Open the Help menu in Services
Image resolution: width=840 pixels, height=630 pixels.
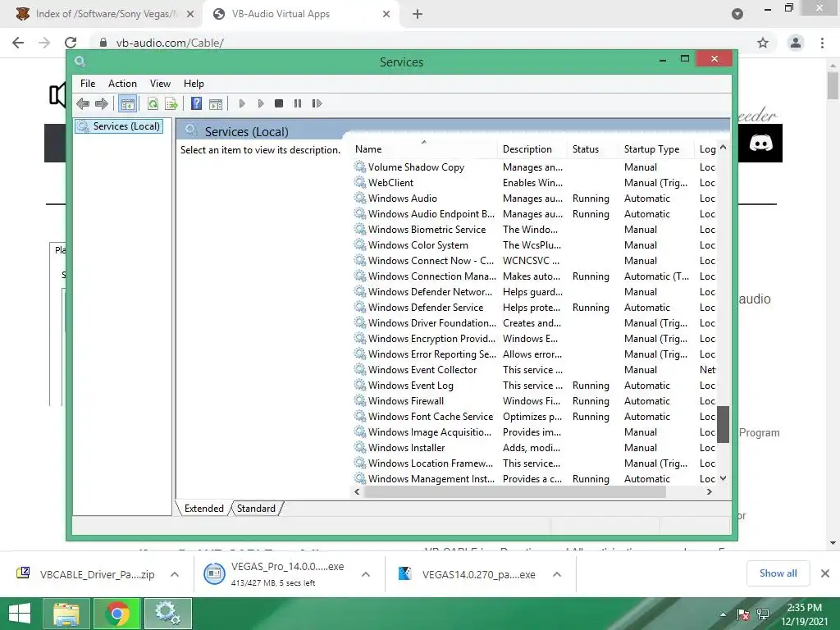(x=194, y=84)
